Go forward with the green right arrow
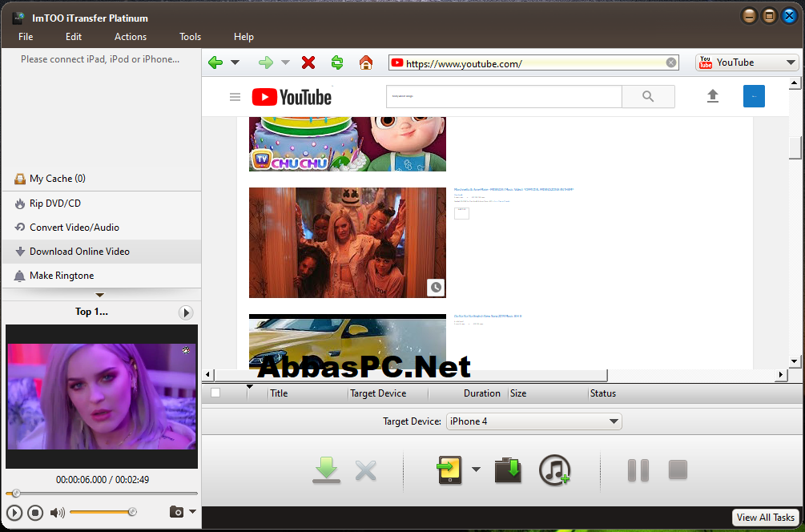 [266, 62]
